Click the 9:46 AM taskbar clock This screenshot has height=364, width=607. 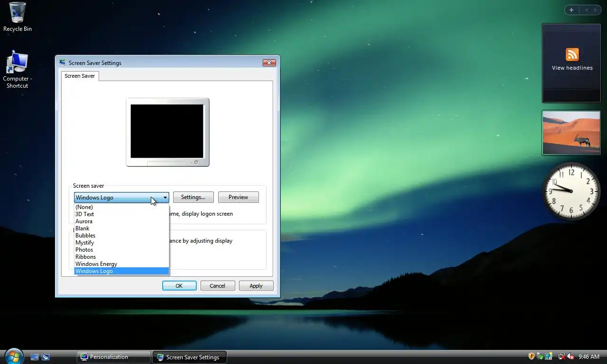589,357
